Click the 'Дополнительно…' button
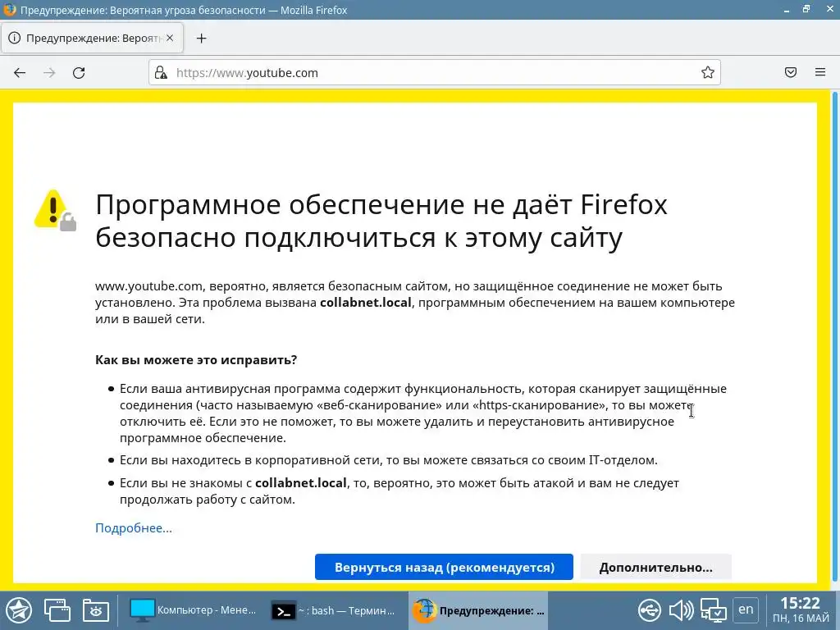 (x=655, y=567)
